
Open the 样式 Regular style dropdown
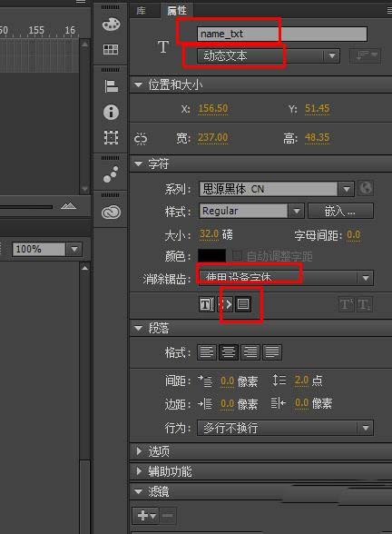click(251, 211)
